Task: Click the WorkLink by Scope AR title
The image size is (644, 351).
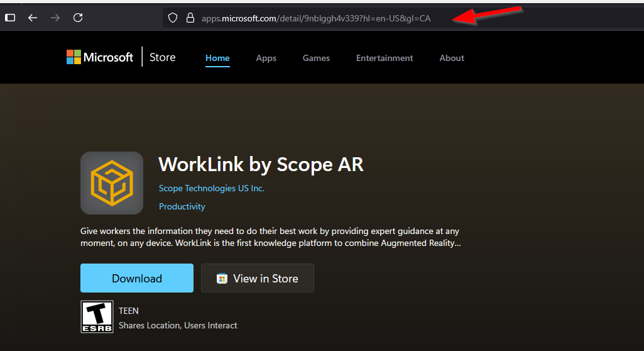Action: (261, 164)
